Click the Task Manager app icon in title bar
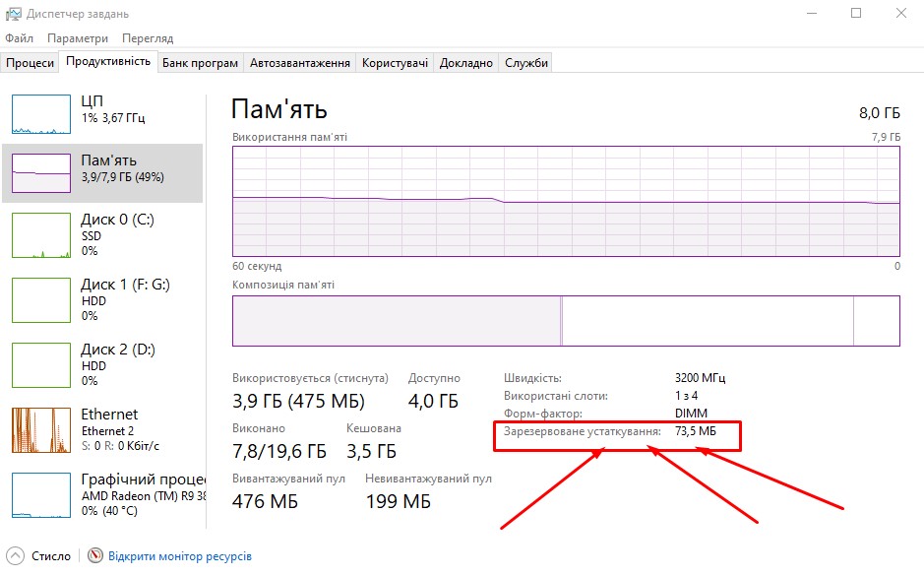Image resolution: width=924 pixels, height=576 pixels. [15, 14]
